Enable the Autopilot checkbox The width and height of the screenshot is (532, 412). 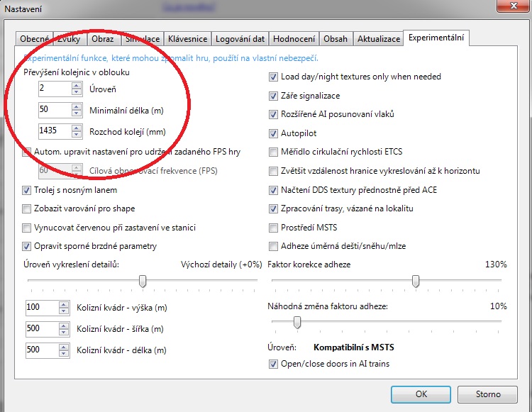point(273,133)
